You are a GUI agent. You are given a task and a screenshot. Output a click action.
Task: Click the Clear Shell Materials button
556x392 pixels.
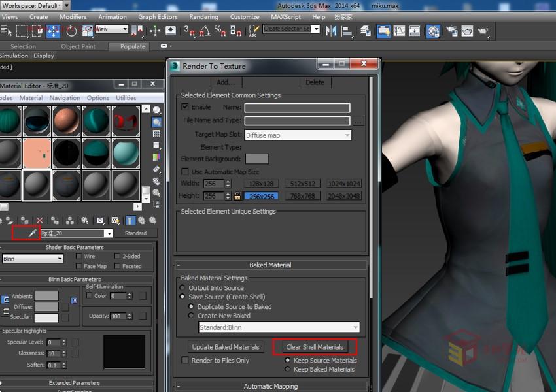315,347
